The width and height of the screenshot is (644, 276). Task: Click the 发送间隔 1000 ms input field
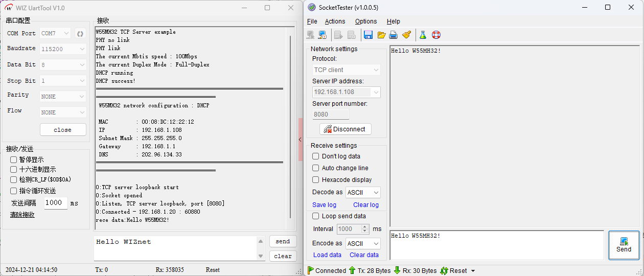(x=55, y=203)
